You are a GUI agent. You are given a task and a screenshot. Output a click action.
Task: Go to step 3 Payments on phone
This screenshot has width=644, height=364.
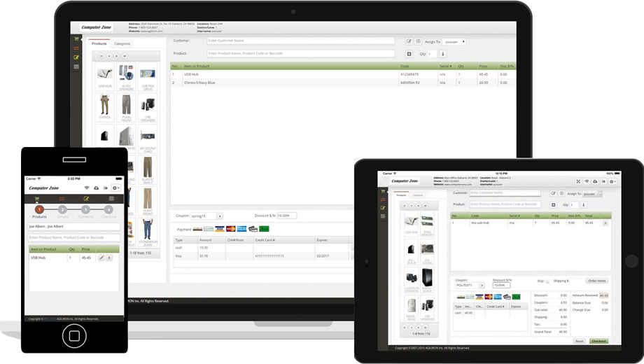85,209
